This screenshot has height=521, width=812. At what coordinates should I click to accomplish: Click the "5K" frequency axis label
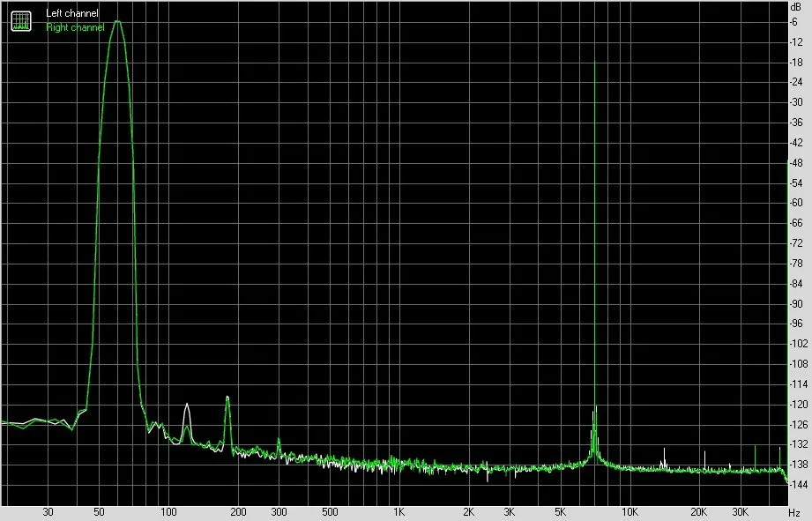tap(561, 512)
